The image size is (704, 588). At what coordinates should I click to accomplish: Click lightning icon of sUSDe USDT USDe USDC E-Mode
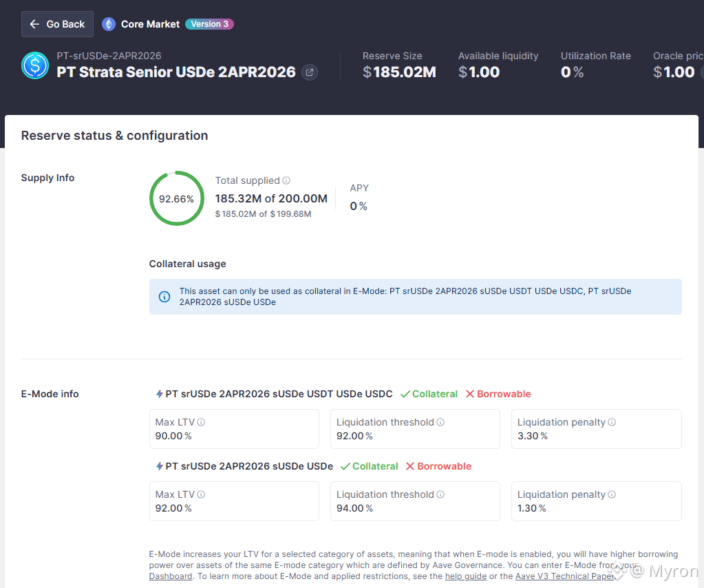(x=160, y=394)
